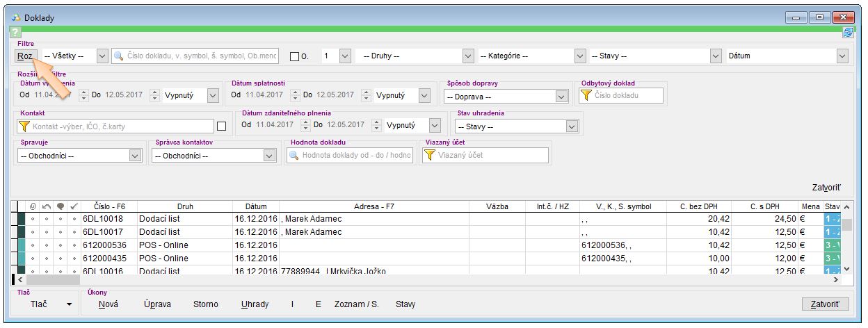Image resolution: width=868 pixels, height=328 pixels.
Task: Select the Úhrady action
Action: click(x=255, y=304)
